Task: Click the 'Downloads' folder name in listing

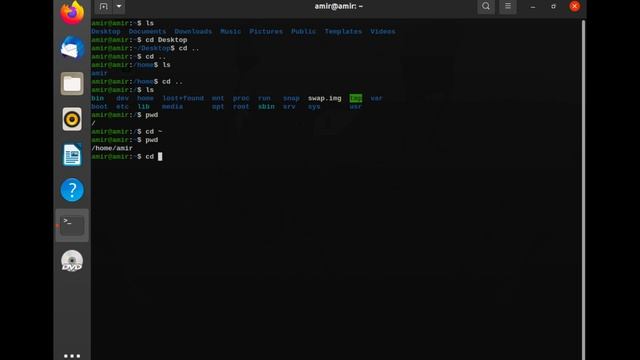Action: click(x=193, y=31)
